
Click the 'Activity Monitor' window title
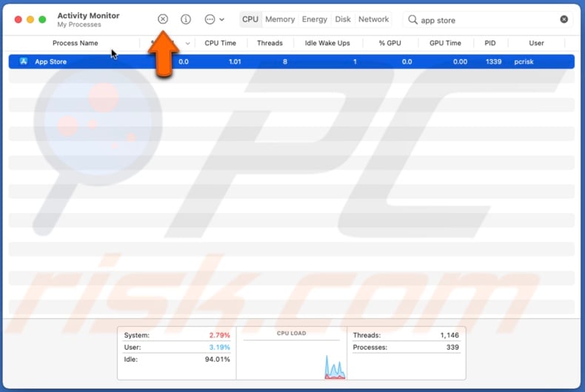[x=88, y=16]
